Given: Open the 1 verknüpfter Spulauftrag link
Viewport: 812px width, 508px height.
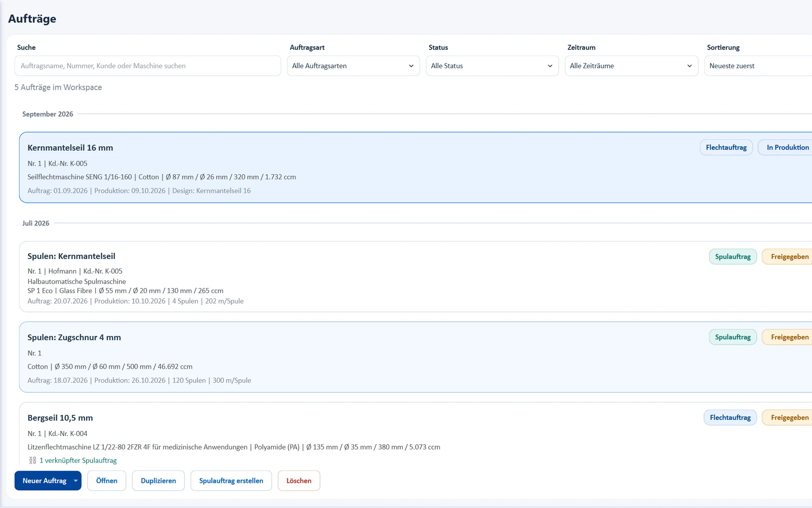Looking at the screenshot, I should pyautogui.click(x=78, y=460).
